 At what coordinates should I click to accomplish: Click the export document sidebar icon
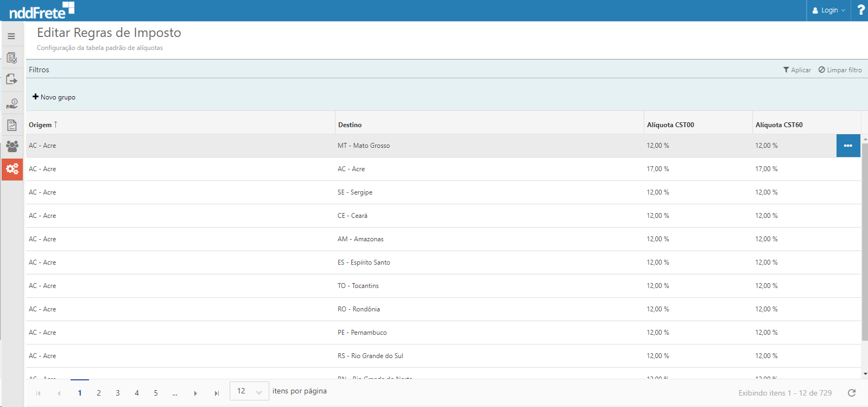(x=11, y=80)
